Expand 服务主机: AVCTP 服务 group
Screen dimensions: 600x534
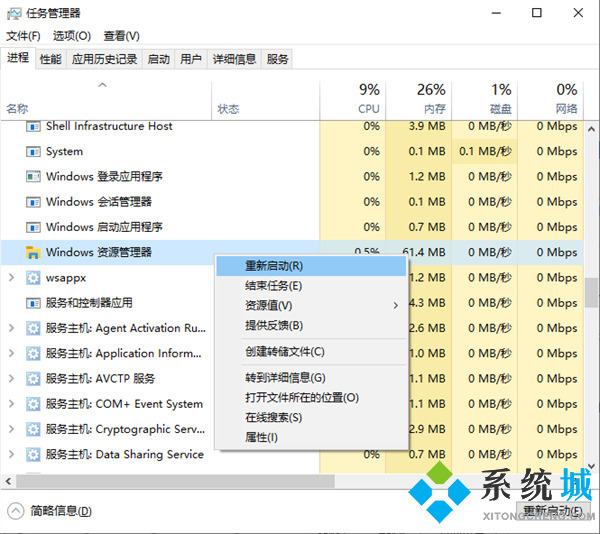[11, 379]
